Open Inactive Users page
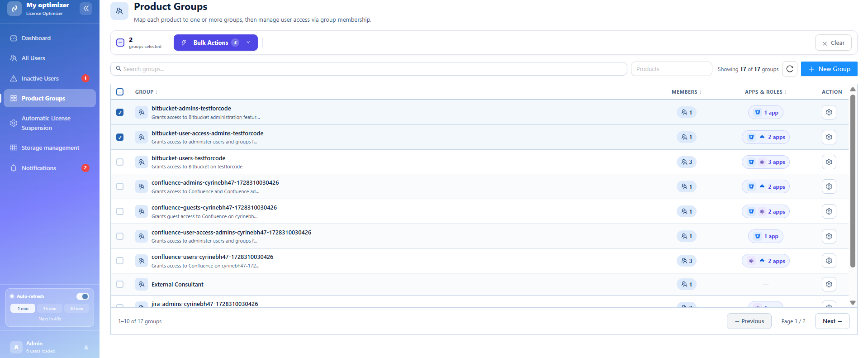Image resolution: width=868 pixels, height=358 pixels. pos(50,78)
